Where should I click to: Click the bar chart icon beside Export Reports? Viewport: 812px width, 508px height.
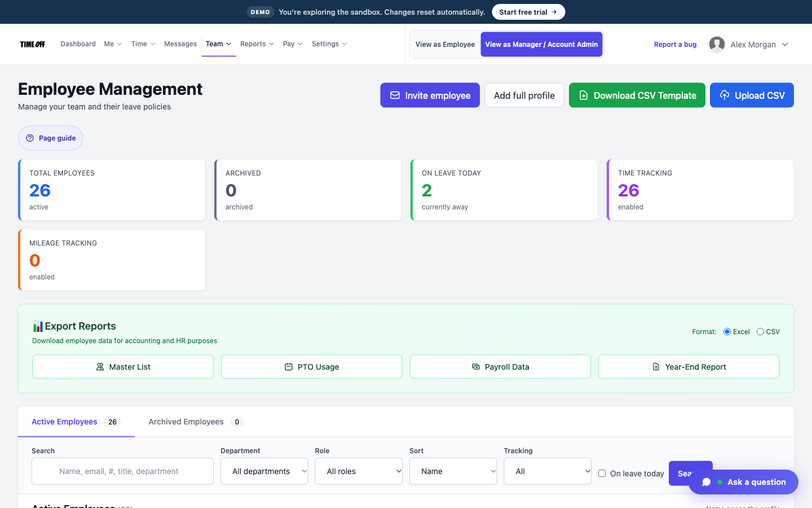38,326
